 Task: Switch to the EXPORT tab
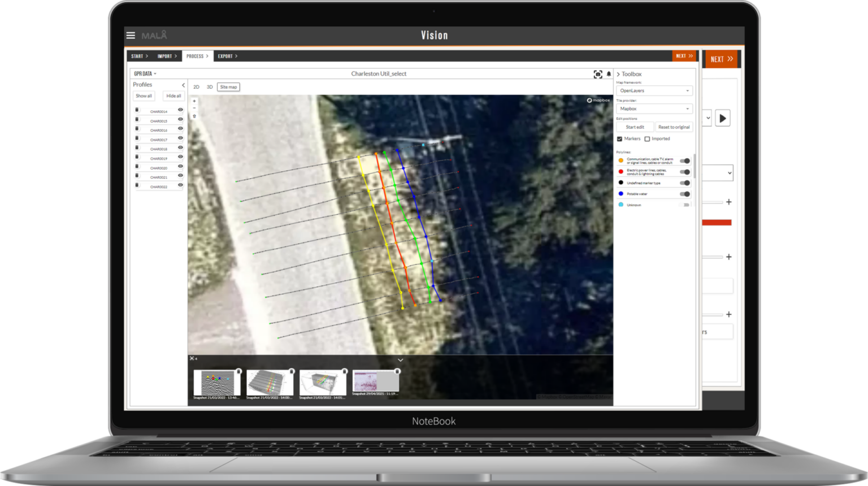pyautogui.click(x=227, y=56)
